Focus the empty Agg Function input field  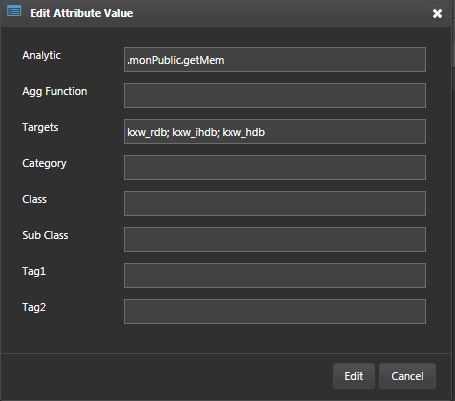click(275, 96)
